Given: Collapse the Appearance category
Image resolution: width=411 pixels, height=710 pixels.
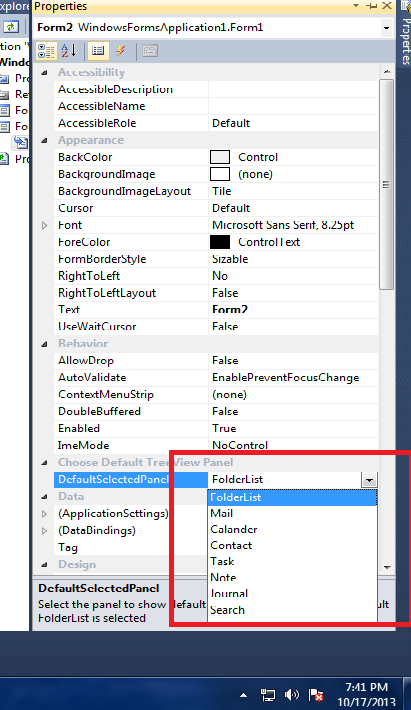Looking at the screenshot, I should pos(44,140).
